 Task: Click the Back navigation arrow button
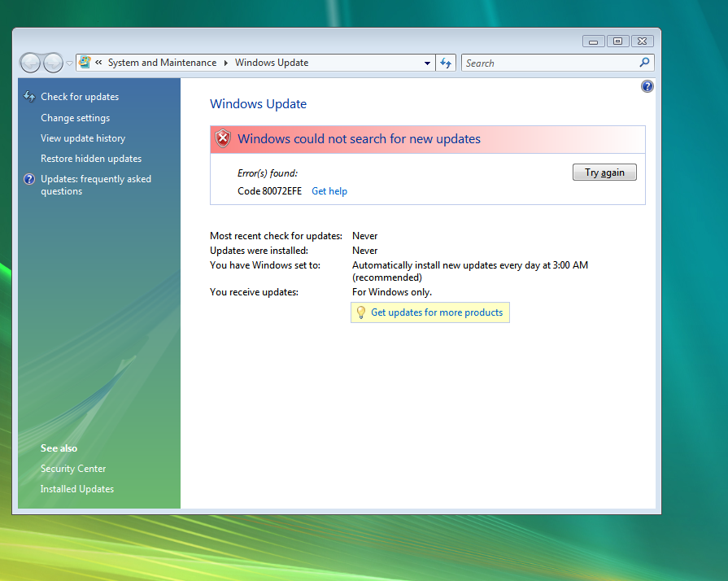(x=30, y=63)
